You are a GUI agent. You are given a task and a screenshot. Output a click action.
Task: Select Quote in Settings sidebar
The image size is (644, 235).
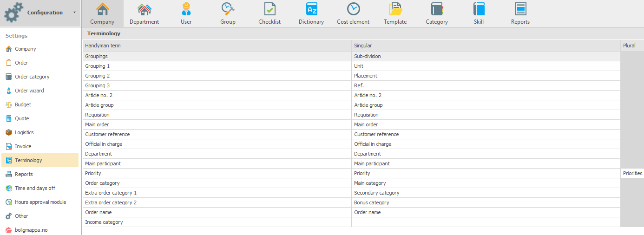click(x=40, y=118)
